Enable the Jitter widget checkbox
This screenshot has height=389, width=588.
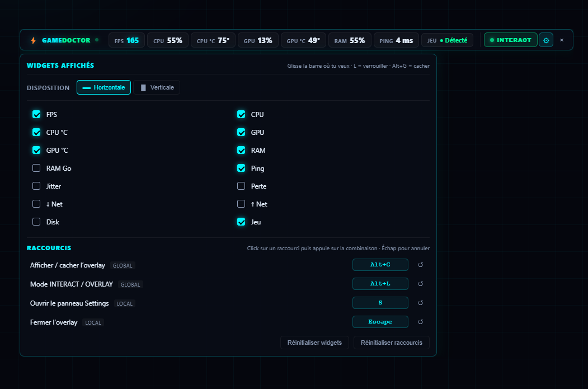click(x=36, y=186)
